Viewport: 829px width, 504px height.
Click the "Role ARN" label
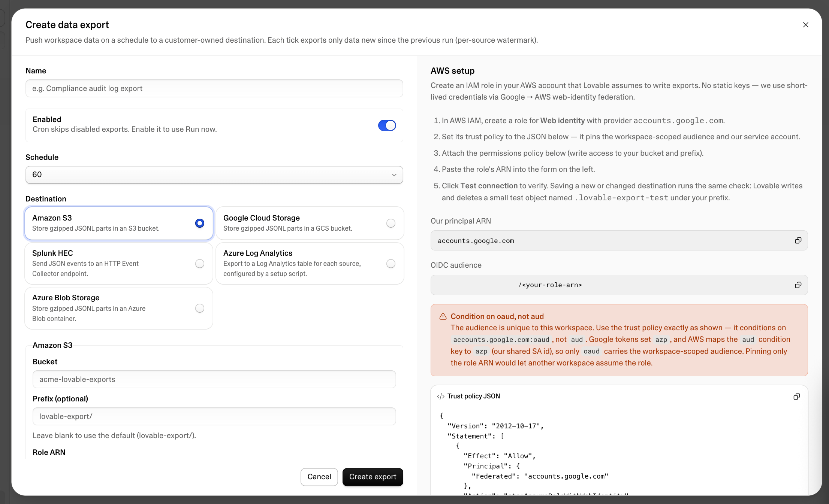pos(49,452)
